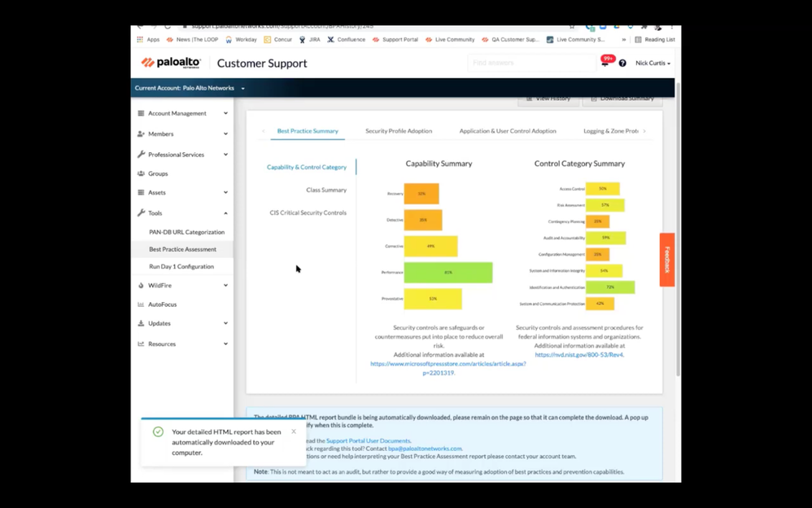Click the AutoFocus chart icon

point(141,304)
